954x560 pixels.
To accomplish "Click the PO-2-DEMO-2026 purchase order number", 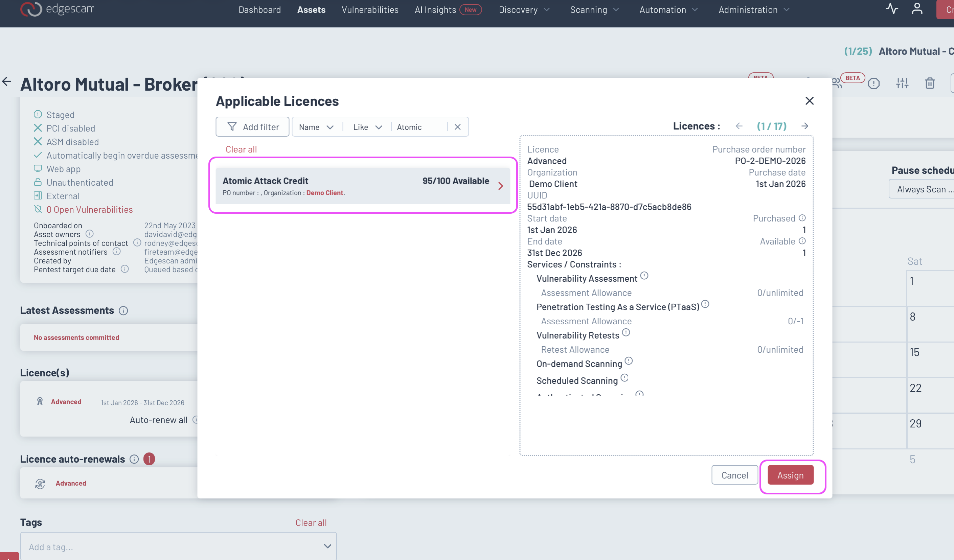I will pos(770,161).
